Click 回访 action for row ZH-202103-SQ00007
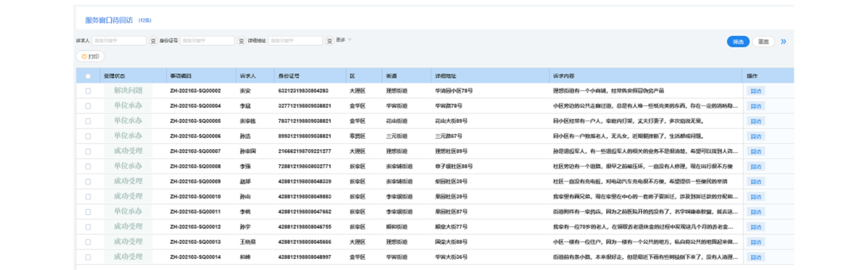 pyautogui.click(x=755, y=151)
